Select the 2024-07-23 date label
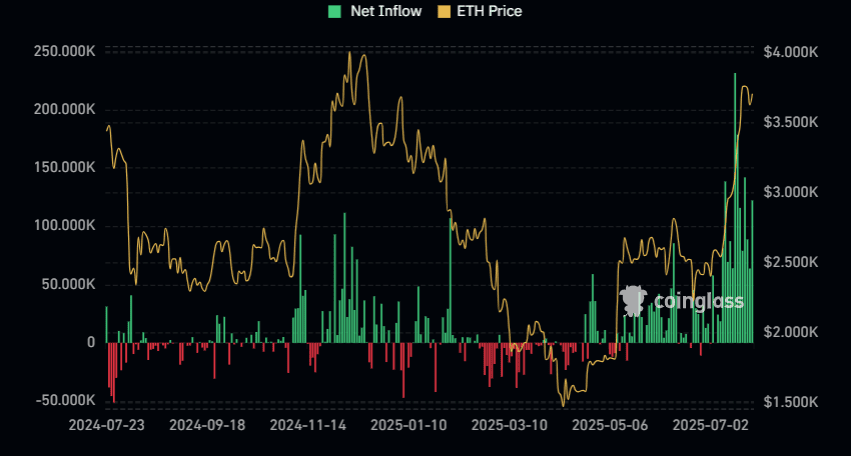This screenshot has height=456, width=851. coord(106,425)
